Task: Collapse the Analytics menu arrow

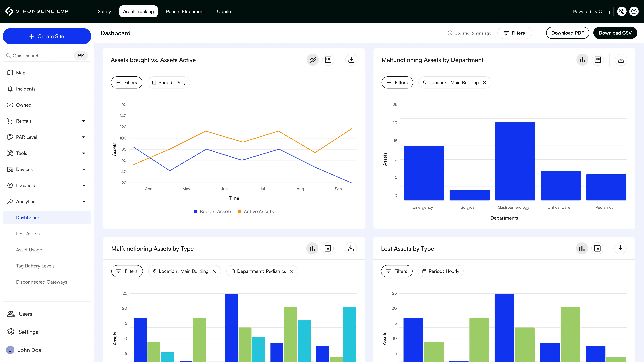Action: (84, 202)
